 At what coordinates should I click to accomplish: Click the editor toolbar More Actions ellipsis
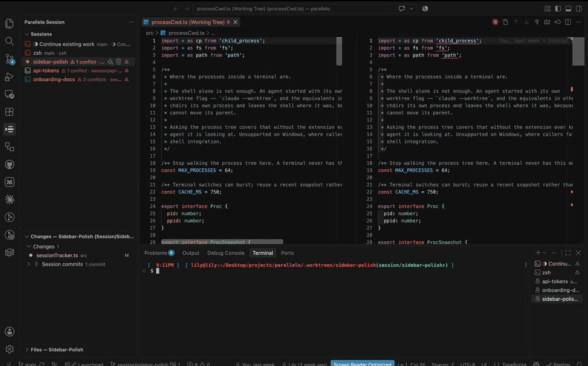coord(578,22)
